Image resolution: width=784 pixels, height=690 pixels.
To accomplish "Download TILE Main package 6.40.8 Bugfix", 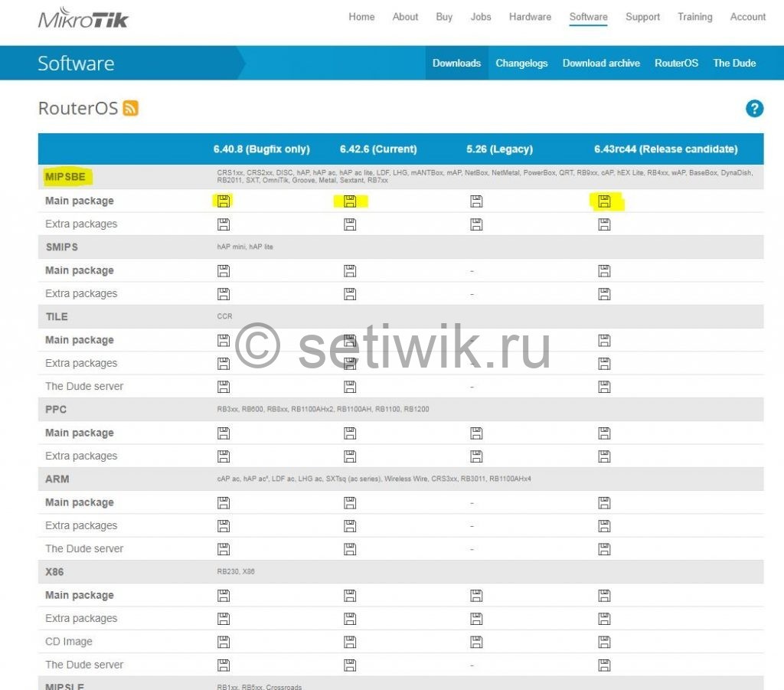I will [224, 341].
